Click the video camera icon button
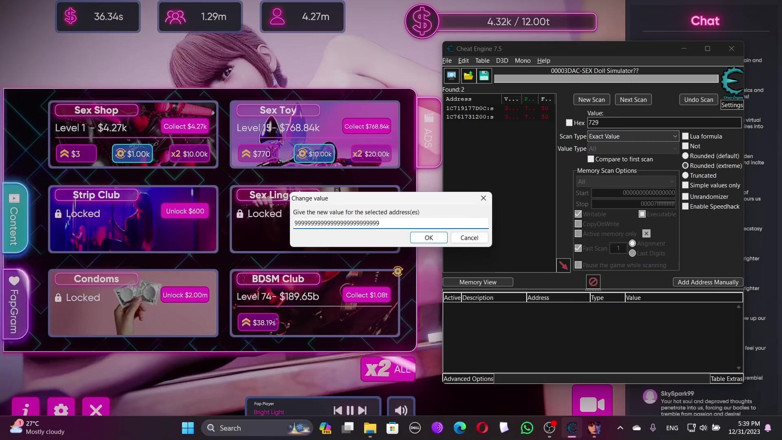Viewport: 782px width, 440px height. (x=592, y=404)
